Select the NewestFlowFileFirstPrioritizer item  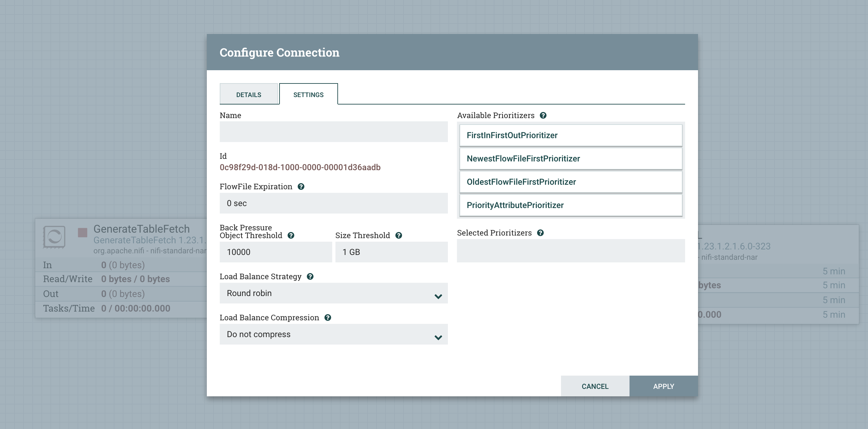[x=570, y=159]
